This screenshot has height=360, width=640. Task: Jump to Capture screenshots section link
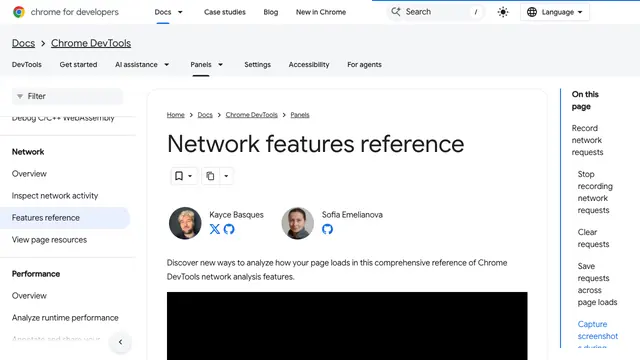tap(598, 334)
